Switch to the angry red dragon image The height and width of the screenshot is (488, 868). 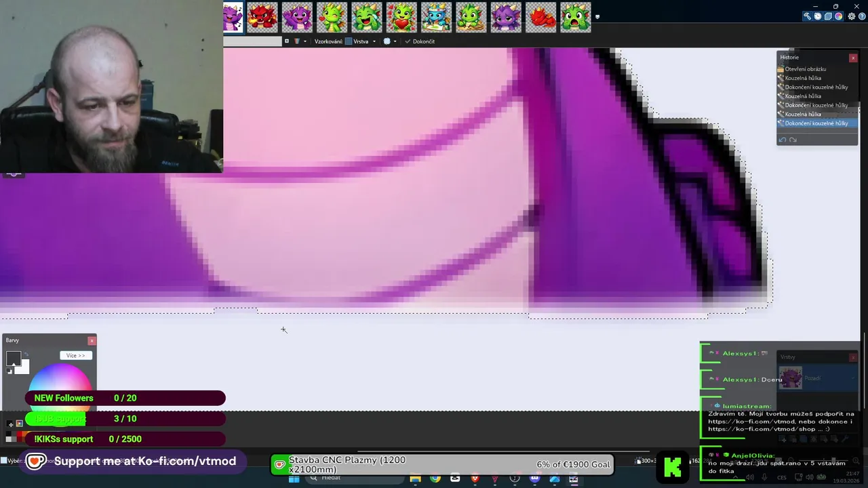pos(262,18)
